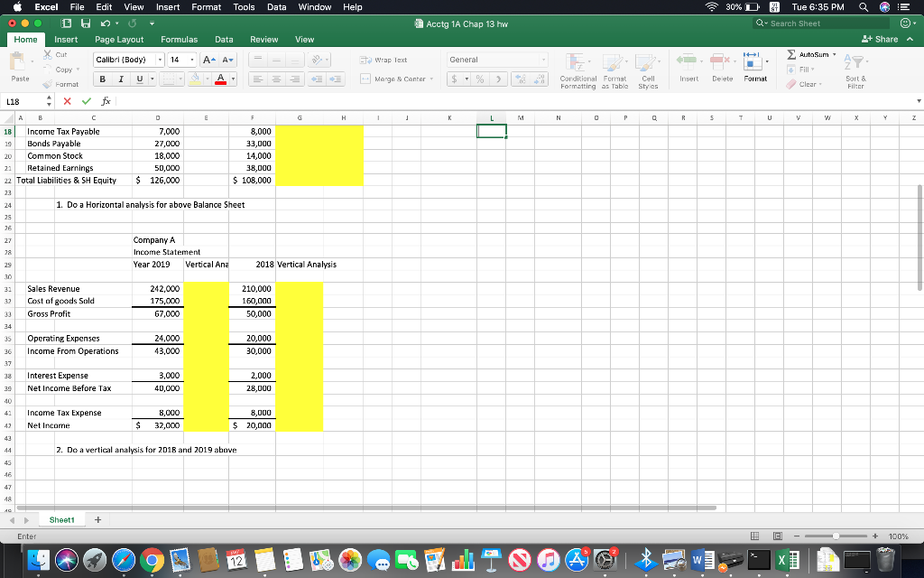Toggle italic formatting
The height and width of the screenshot is (578, 924).
pyautogui.click(x=121, y=79)
